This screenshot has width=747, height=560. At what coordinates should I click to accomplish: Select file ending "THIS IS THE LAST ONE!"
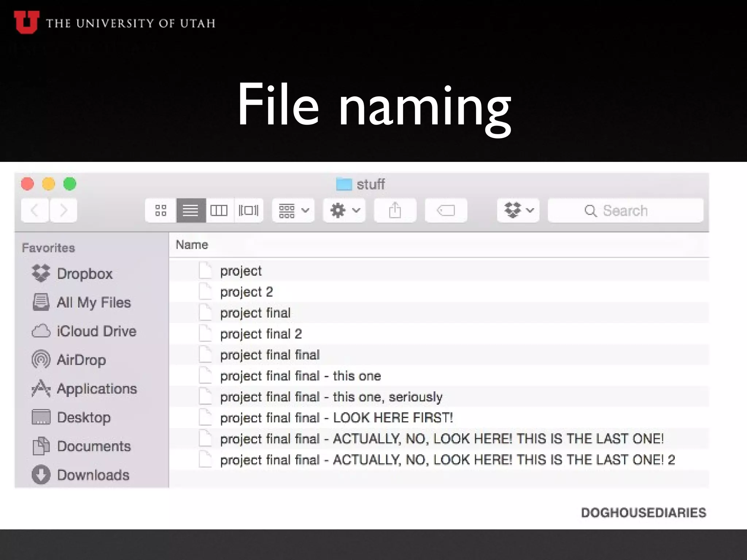tap(439, 439)
